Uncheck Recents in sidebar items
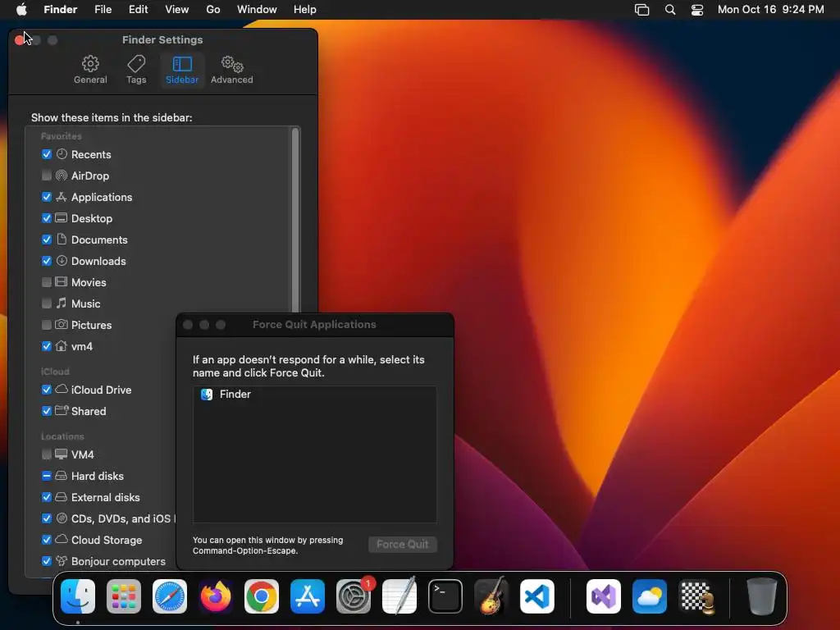Image resolution: width=840 pixels, height=630 pixels. point(47,154)
